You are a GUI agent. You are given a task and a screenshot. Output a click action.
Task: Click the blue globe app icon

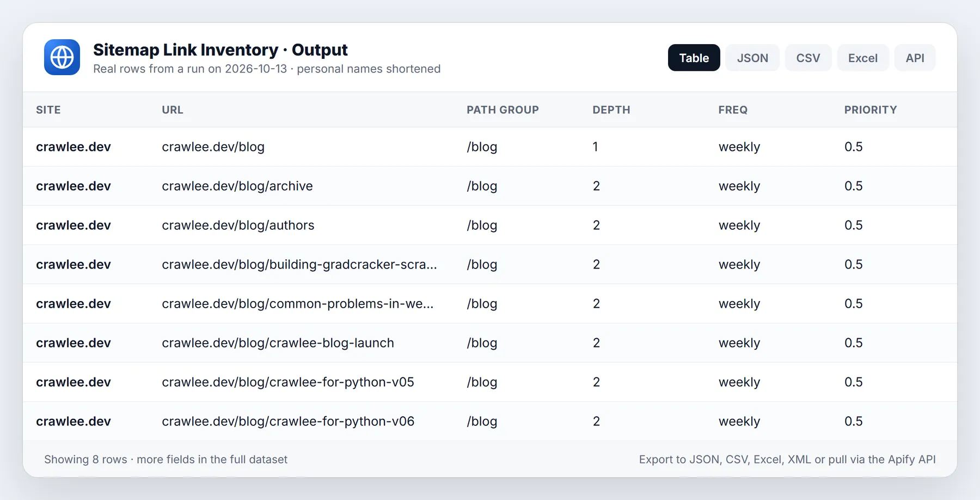coord(62,57)
